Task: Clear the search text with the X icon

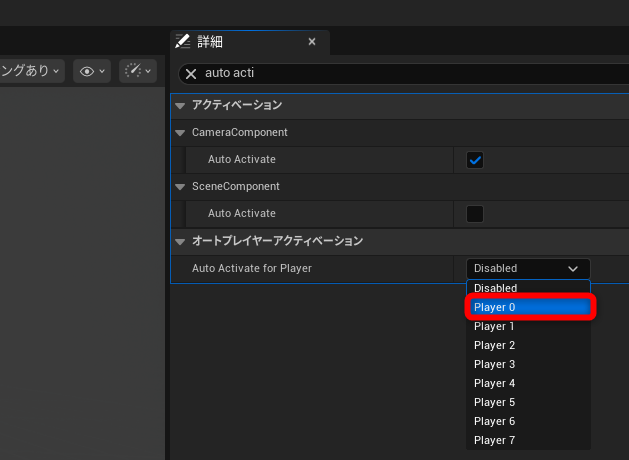Action: pos(191,74)
